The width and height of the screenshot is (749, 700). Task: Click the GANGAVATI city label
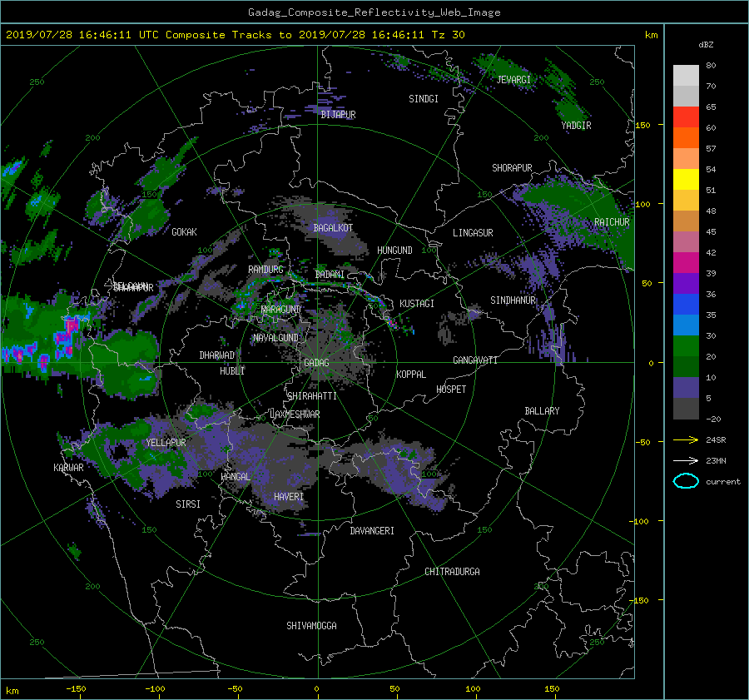click(475, 360)
